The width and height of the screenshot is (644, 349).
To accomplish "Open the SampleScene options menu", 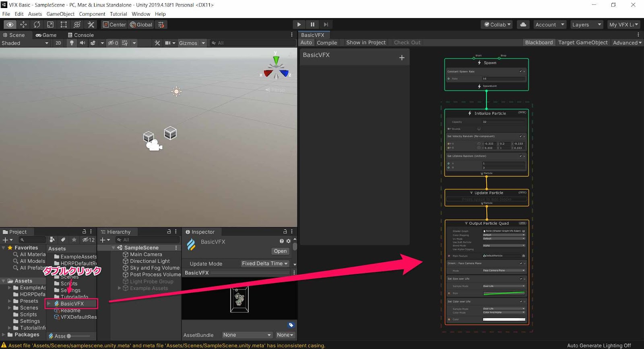I will click(176, 248).
